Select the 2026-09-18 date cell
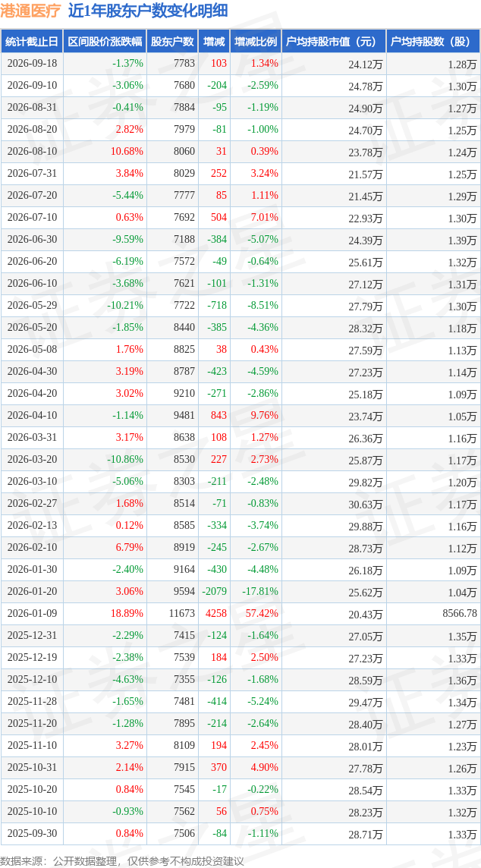This screenshot has width=481, height=868. [32, 64]
